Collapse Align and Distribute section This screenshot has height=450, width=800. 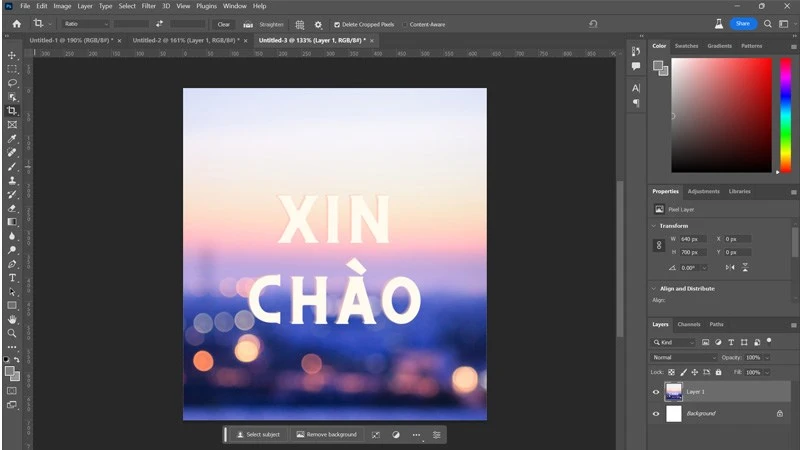point(654,289)
